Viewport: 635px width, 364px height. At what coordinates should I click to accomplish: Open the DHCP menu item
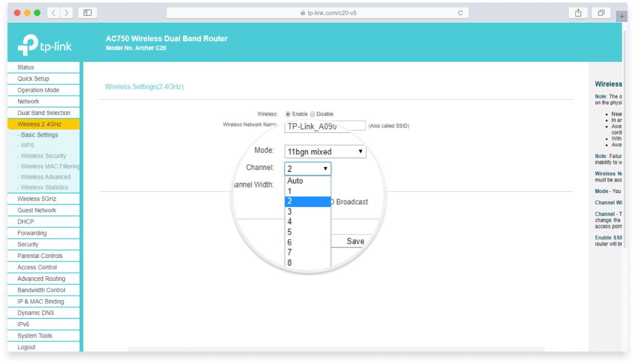coord(44,222)
